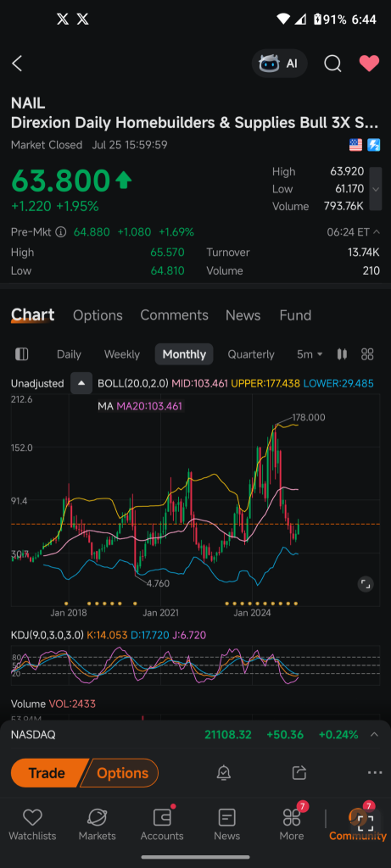Go to Community
The image size is (391, 868).
pos(358,824)
